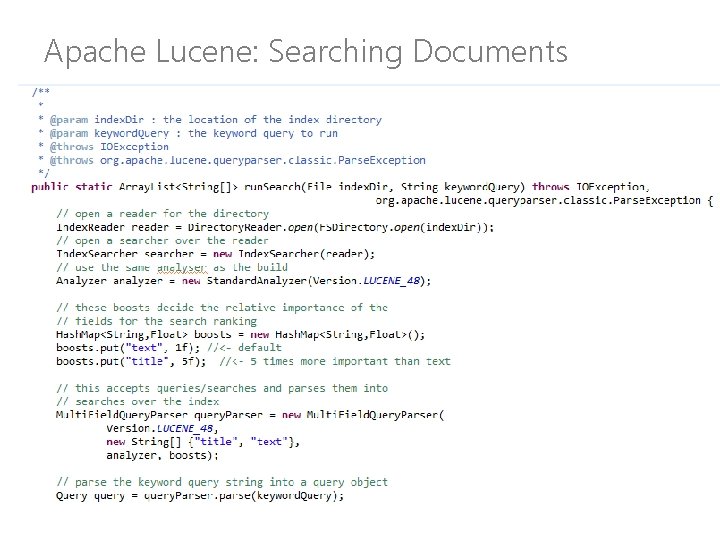
Task: Click the 'IndexSearcher searcher = new IndexSearcher(reader)' line
Action: click(x=215, y=254)
